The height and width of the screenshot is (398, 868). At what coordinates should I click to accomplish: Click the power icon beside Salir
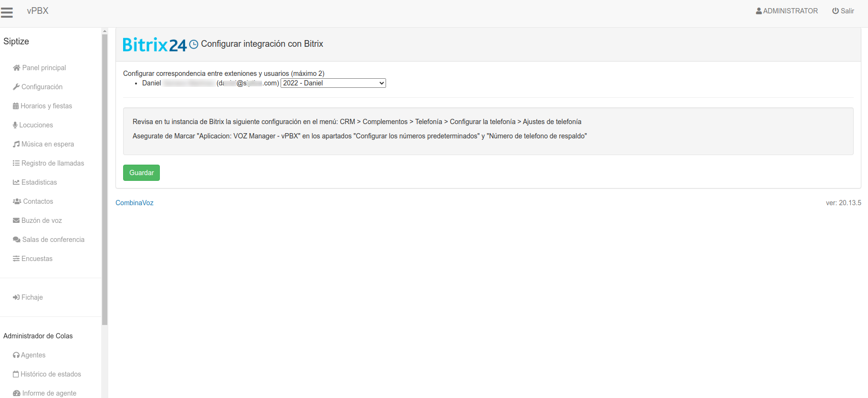(x=836, y=11)
